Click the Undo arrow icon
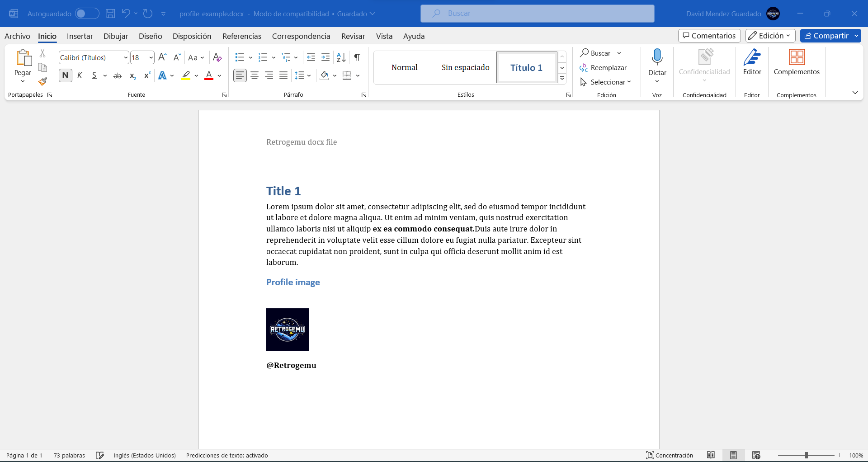Viewport: 868px width, 462px height. pyautogui.click(x=126, y=14)
